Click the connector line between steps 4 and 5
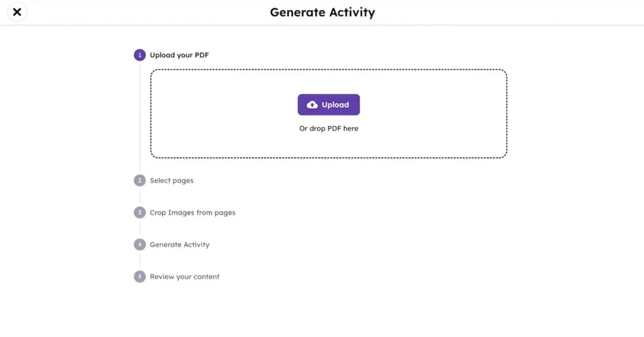Viewport: 644px width, 337px height. [x=140, y=260]
